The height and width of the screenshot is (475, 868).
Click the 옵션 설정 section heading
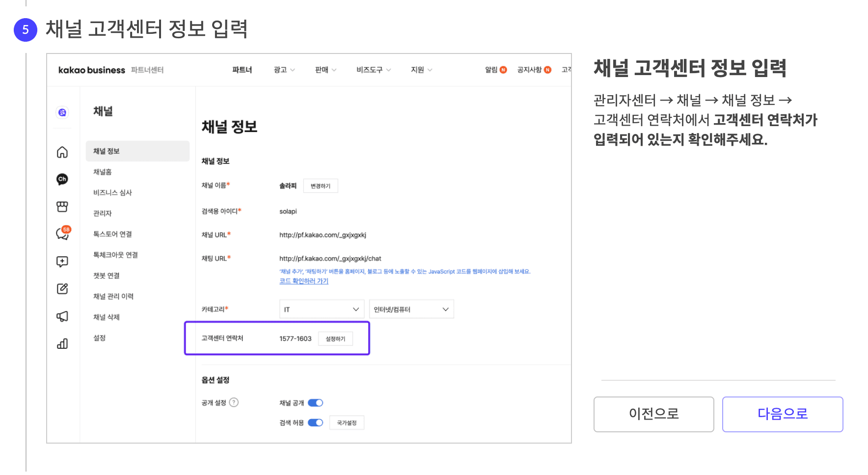click(x=216, y=380)
